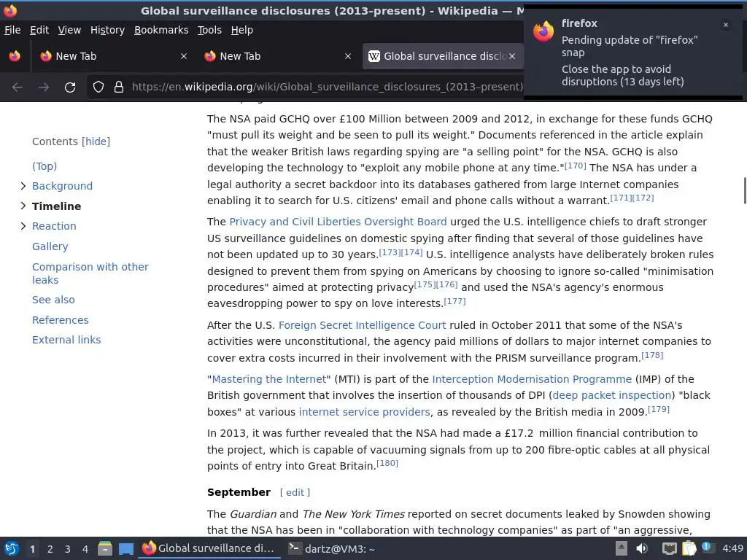Jump to (Top) of article
Screen dimensions: 747x560
44,166
